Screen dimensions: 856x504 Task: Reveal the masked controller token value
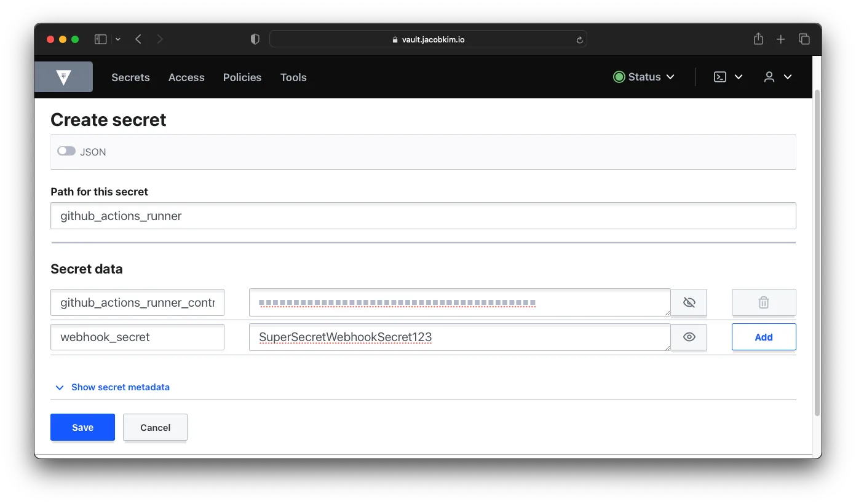point(689,302)
